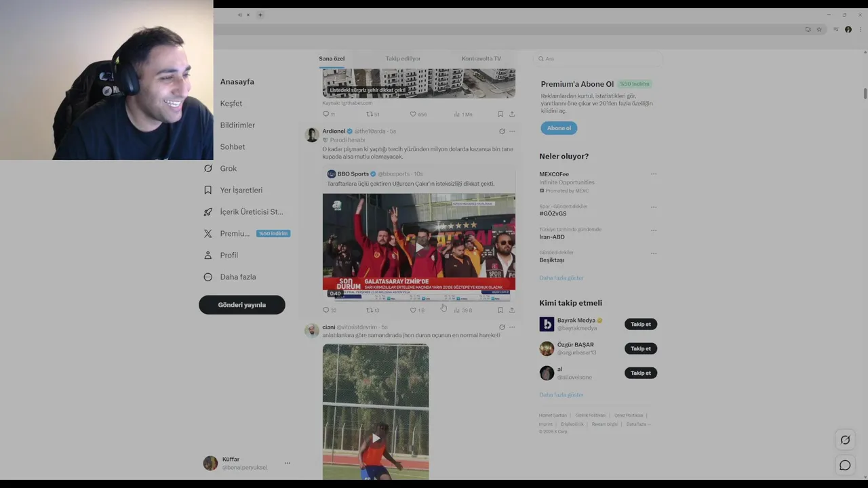This screenshot has height=488, width=868.
Task: Open Sohbet in sidebar
Action: click(233, 146)
